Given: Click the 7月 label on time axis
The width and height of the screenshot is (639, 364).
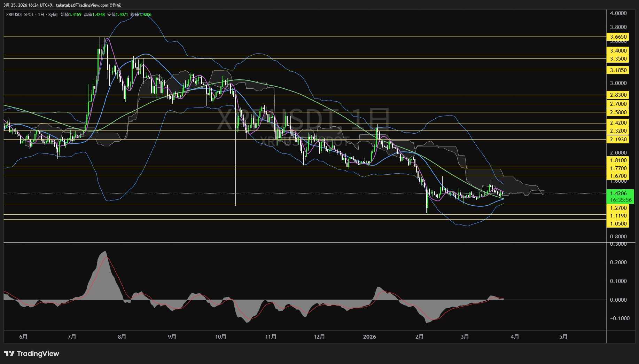Looking at the screenshot, I should (x=72, y=337).
